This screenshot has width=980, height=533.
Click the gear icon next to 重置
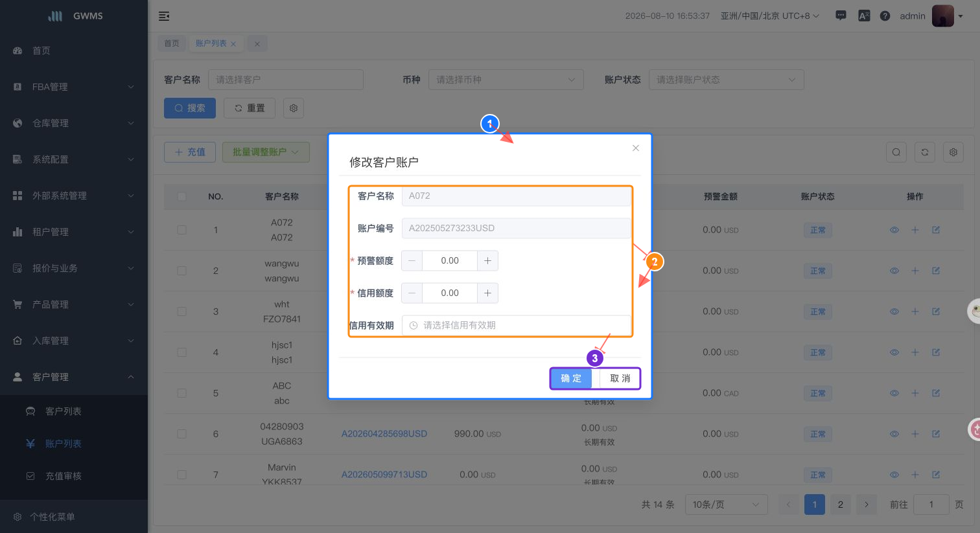pos(294,108)
